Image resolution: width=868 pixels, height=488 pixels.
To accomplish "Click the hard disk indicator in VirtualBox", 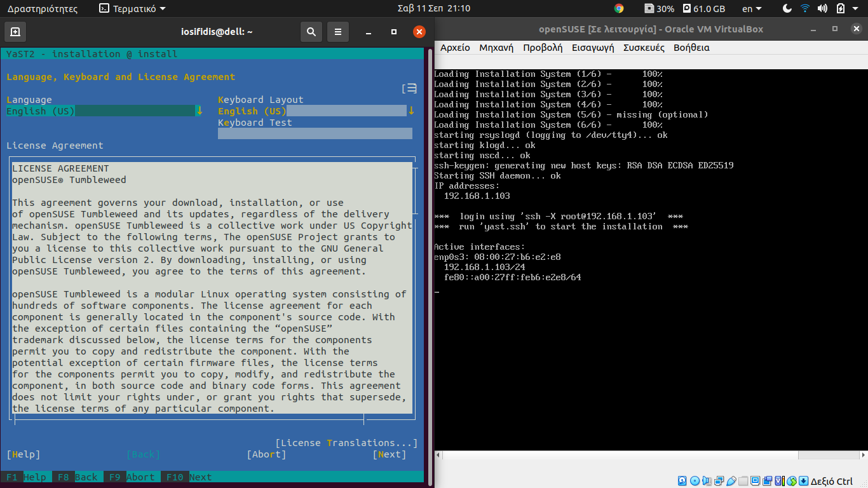I will point(682,481).
